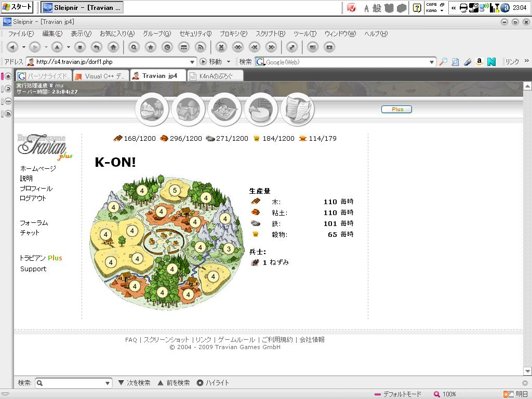Viewport: 532px width, 399px height.
Task: Click the sidebar RSS panel icon
Action: tap(8, 114)
